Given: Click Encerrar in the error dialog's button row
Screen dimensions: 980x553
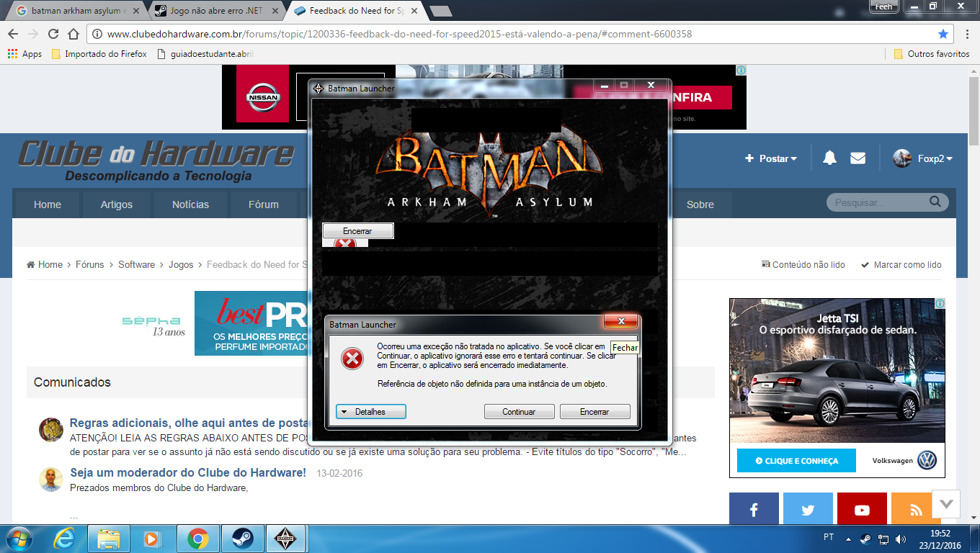Looking at the screenshot, I should coord(594,412).
